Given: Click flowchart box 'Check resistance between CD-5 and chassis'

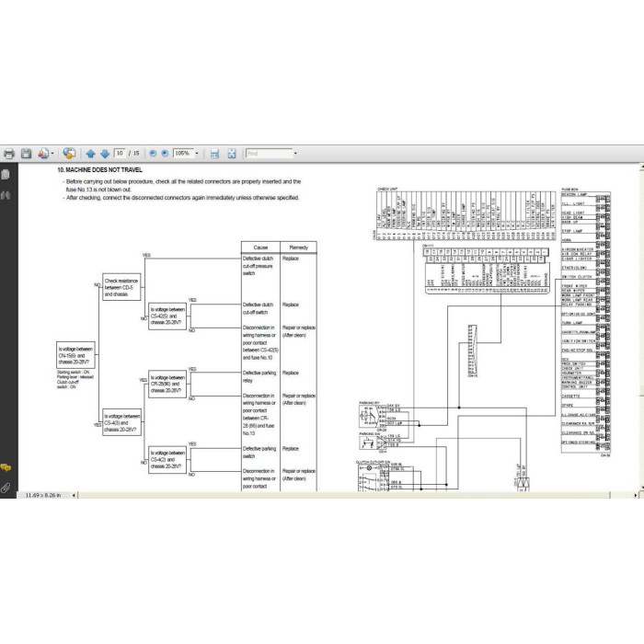Looking at the screenshot, I should [x=121, y=287].
